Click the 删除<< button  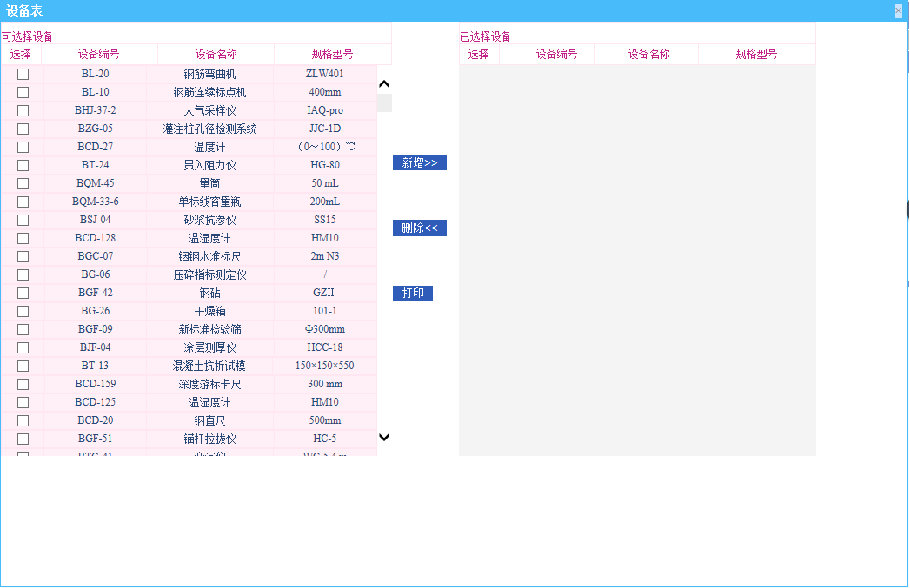tap(420, 228)
